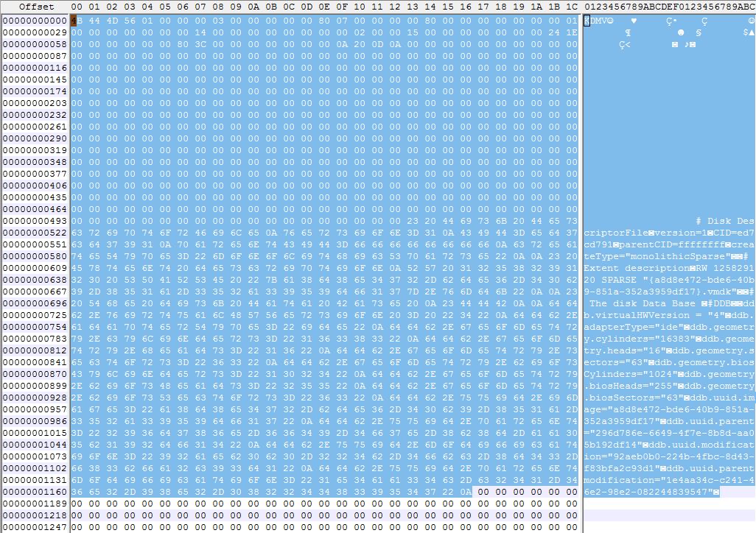The height and width of the screenshot is (533, 756).
Task: Click ASCII line '.biosHeads="255"'
Action: click(x=669, y=386)
